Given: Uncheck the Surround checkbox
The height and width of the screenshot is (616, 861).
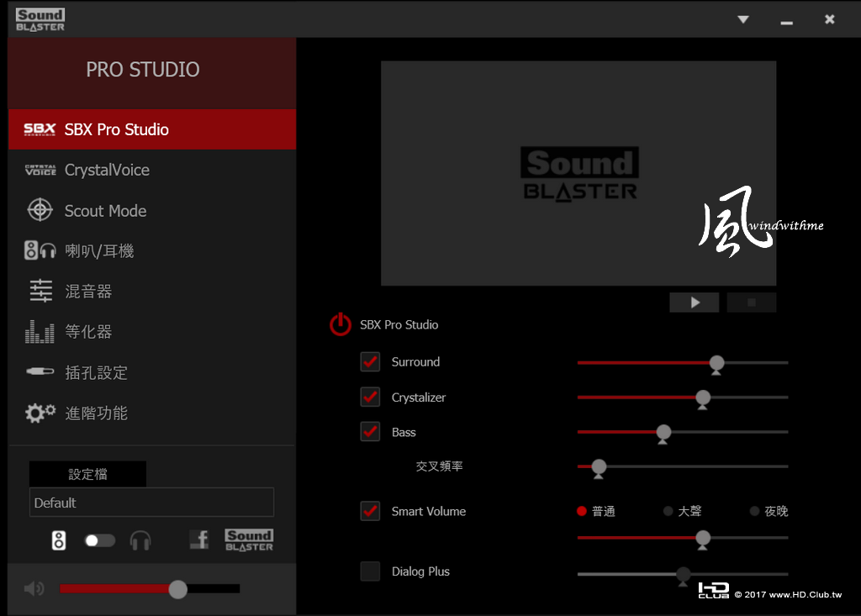Looking at the screenshot, I should [x=370, y=362].
